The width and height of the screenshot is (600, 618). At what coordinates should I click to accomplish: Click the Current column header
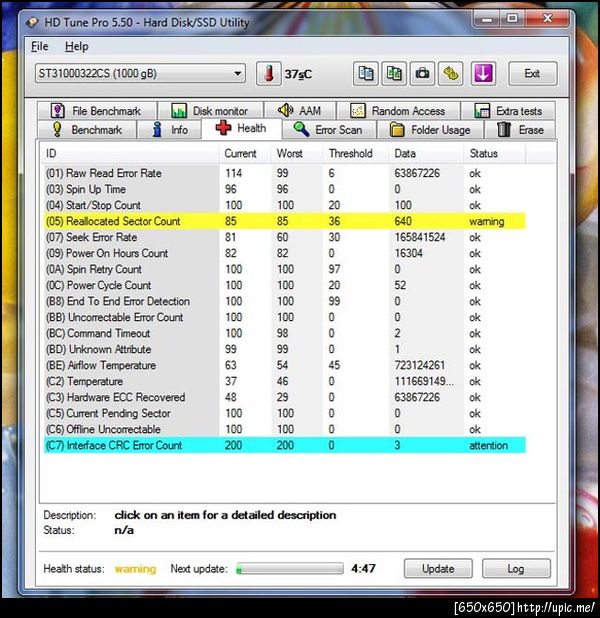click(245, 153)
